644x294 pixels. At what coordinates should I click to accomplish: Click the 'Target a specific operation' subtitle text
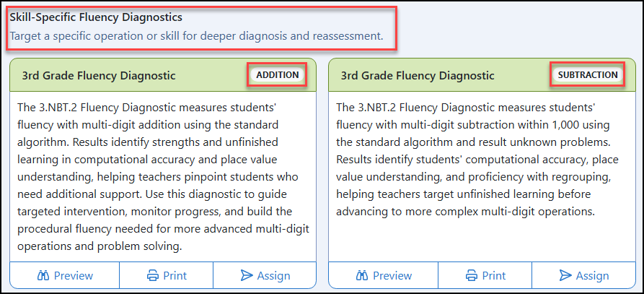click(x=196, y=36)
